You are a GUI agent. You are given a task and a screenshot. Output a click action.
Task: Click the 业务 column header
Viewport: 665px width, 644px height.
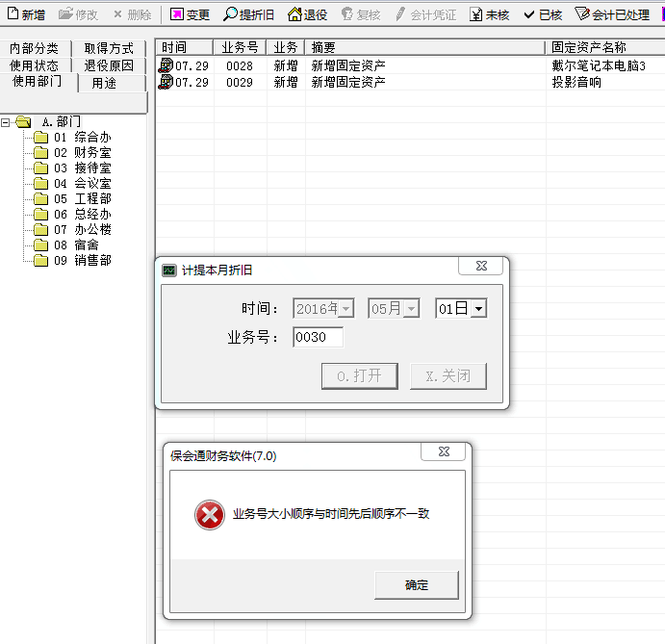pyautogui.click(x=286, y=47)
